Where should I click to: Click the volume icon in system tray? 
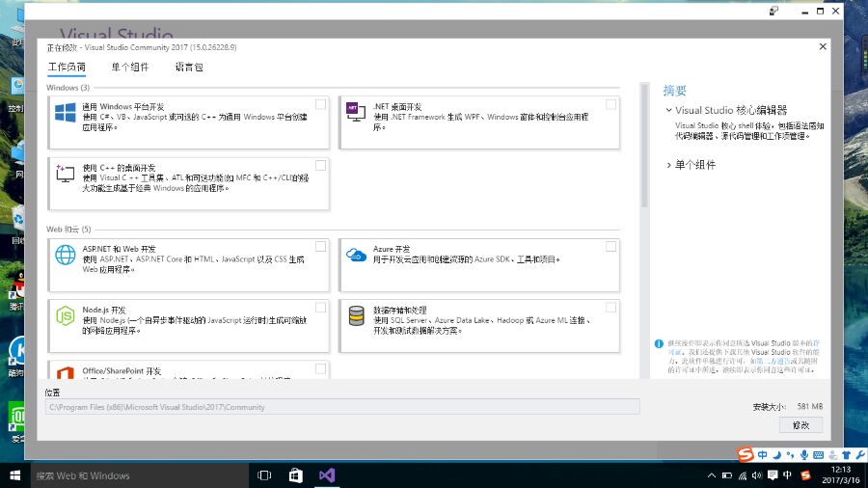[x=757, y=475]
